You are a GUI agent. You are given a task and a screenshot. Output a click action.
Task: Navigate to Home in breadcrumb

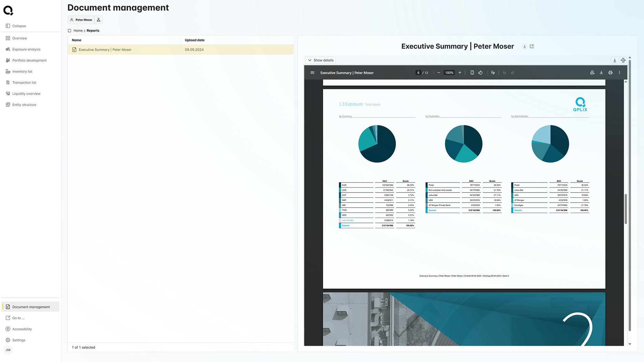tap(78, 31)
